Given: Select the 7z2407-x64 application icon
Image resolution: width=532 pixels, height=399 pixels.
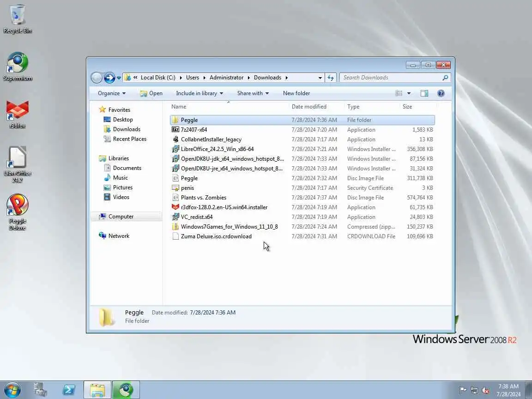Looking at the screenshot, I should coord(175,130).
